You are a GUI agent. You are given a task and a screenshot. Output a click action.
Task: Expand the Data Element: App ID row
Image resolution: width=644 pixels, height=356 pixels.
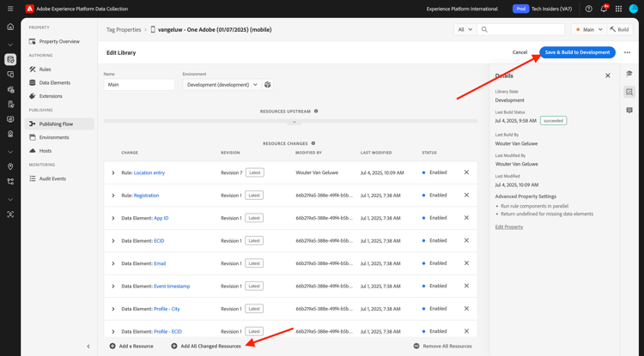(113, 219)
